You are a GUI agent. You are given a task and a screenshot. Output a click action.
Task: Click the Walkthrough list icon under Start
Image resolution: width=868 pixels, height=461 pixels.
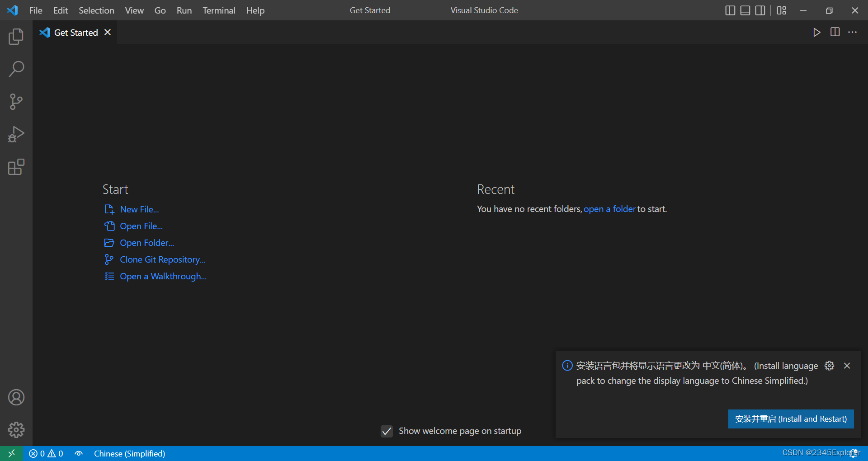tap(109, 276)
